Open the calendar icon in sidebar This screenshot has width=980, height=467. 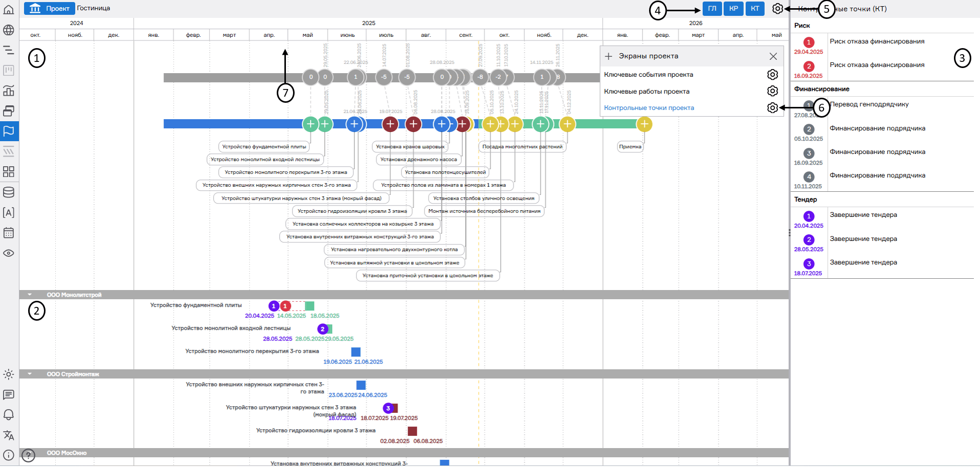point(9,233)
